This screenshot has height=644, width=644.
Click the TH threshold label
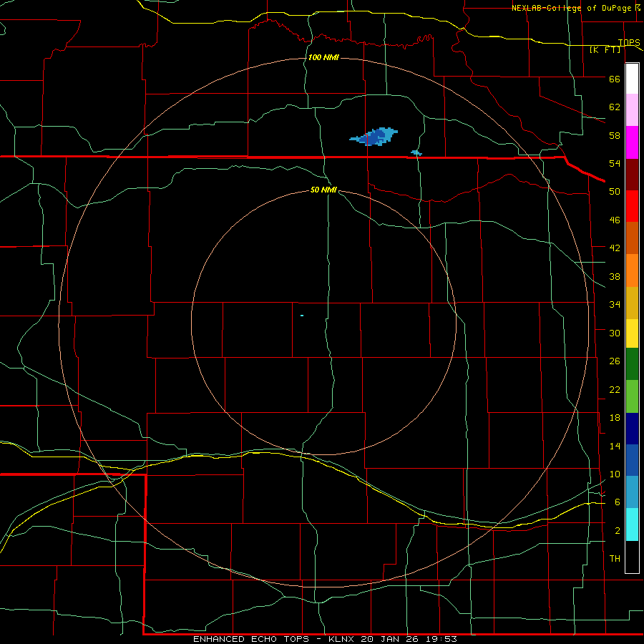click(615, 559)
